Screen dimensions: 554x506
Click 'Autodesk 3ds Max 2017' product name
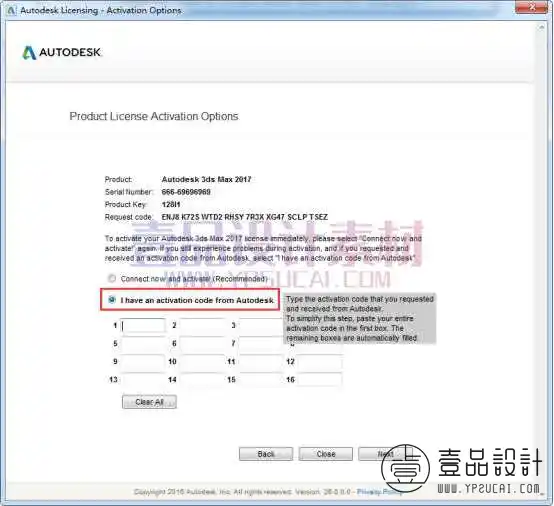tap(206, 179)
